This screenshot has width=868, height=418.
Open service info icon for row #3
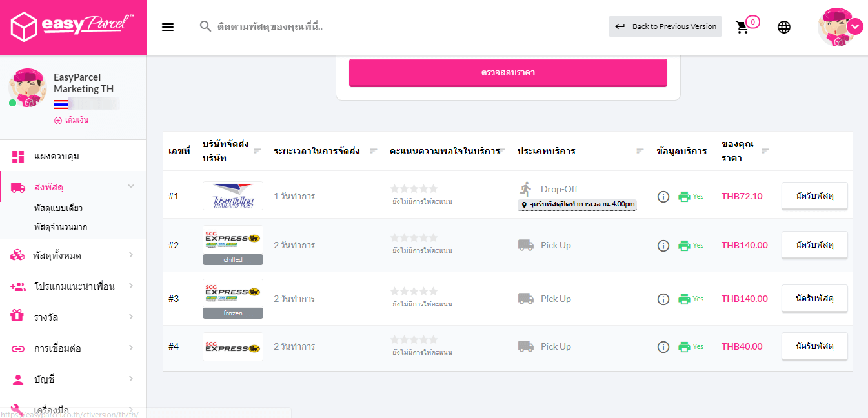point(663,299)
